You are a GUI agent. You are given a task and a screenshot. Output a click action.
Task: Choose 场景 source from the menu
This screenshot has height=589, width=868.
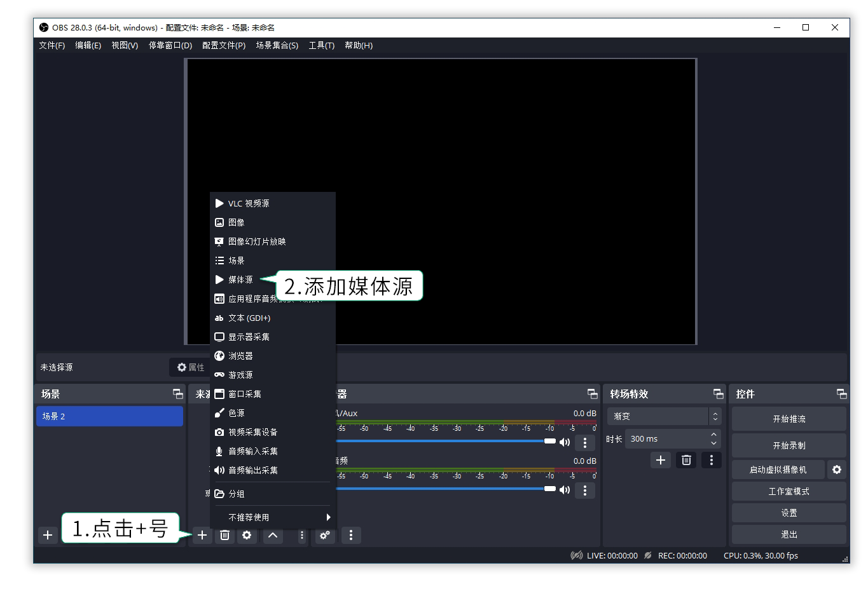(x=273, y=261)
